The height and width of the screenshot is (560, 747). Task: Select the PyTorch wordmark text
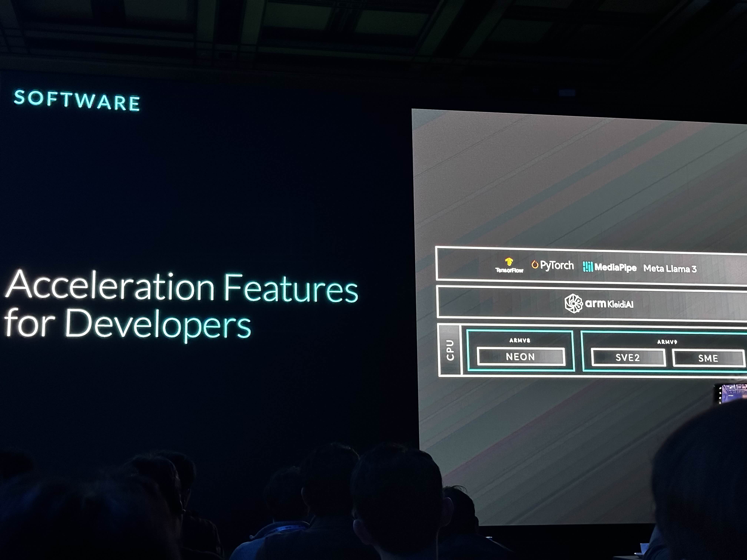[x=557, y=265]
